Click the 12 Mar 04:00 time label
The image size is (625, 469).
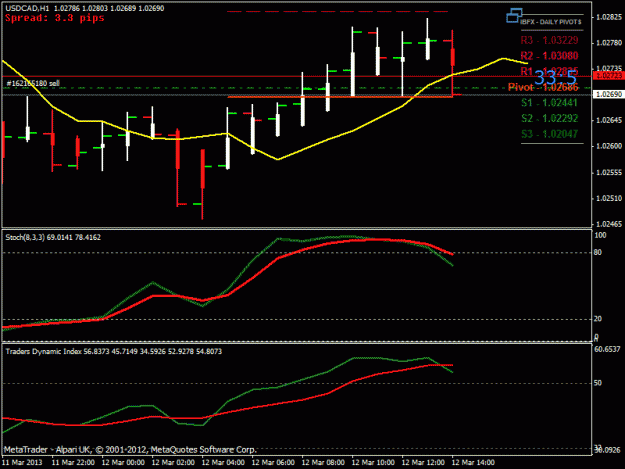coord(223,463)
